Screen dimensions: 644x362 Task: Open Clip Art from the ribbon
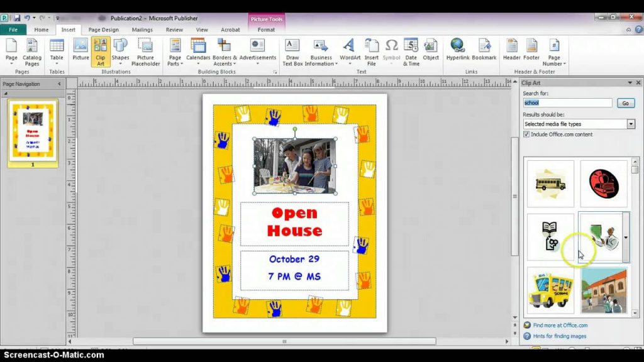(x=100, y=52)
